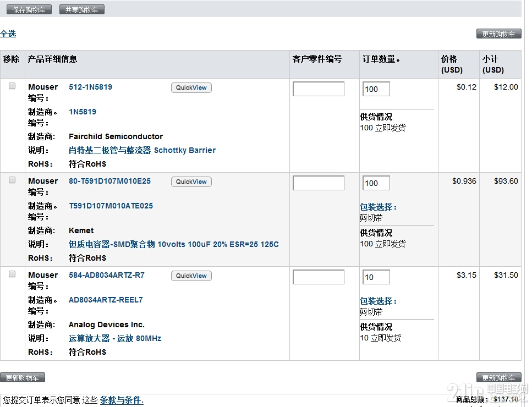The width and height of the screenshot is (532, 407).
Task: Click the 商品总数 total $137.10
Action: [506, 399]
